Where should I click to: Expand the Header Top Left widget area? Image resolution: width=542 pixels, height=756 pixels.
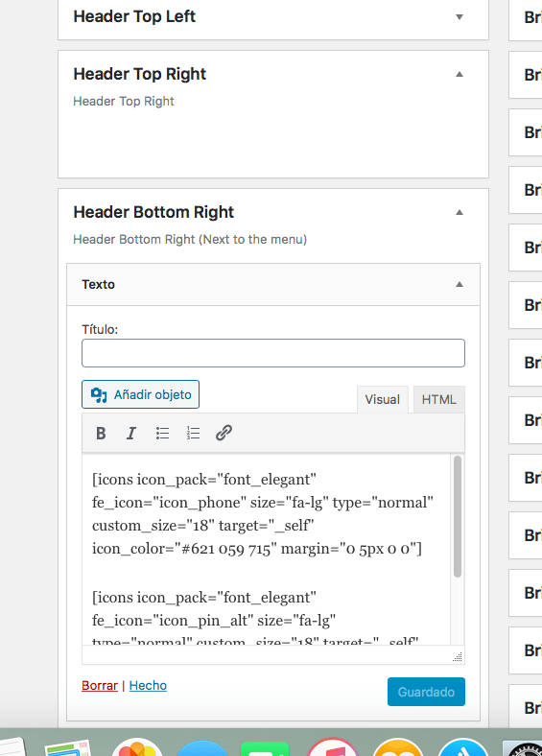(x=460, y=17)
